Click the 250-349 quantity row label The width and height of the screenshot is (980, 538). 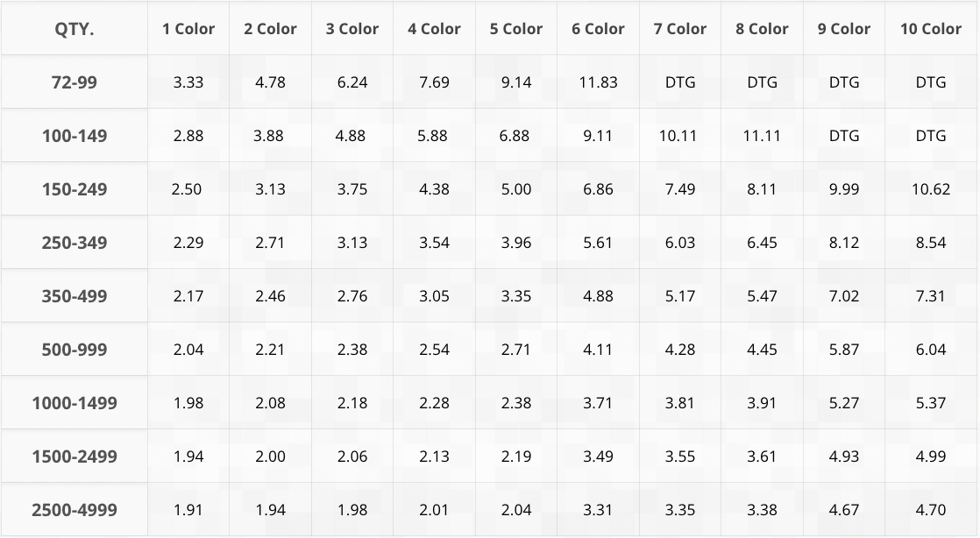click(75, 243)
